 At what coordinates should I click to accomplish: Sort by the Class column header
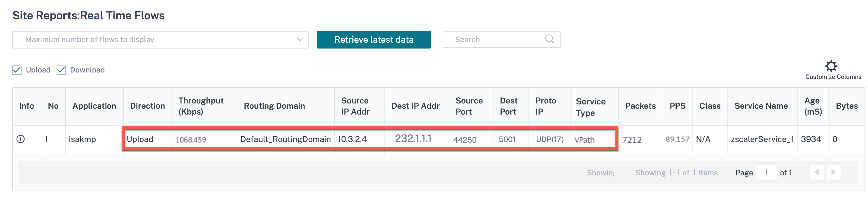[x=710, y=106]
